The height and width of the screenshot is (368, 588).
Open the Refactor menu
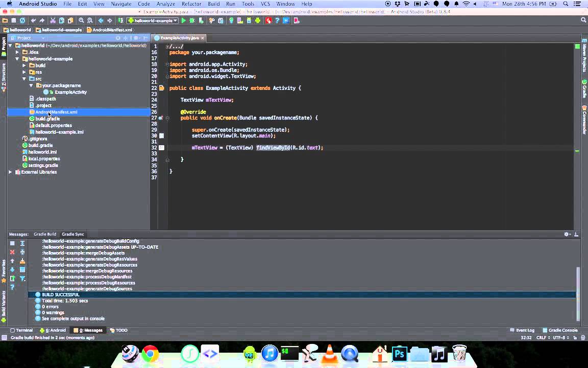click(x=191, y=4)
